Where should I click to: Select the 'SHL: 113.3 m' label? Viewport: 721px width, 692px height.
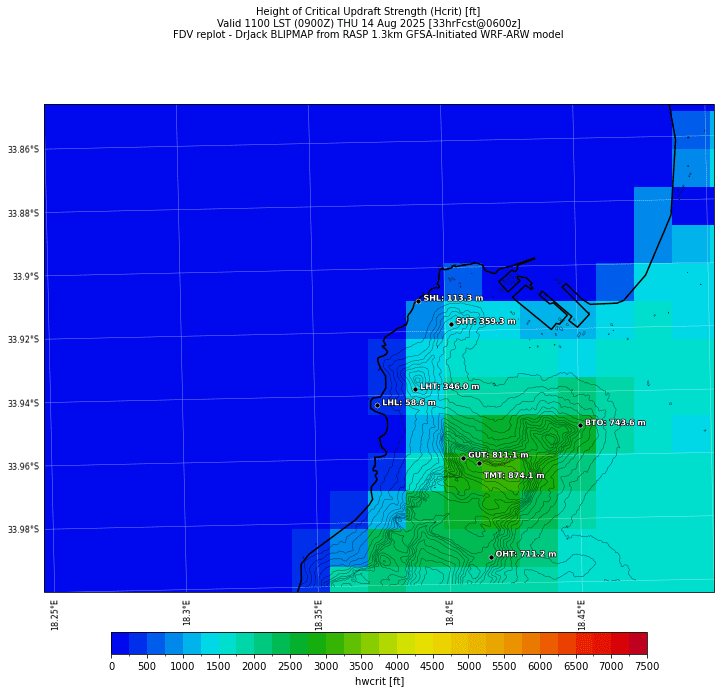click(x=453, y=298)
